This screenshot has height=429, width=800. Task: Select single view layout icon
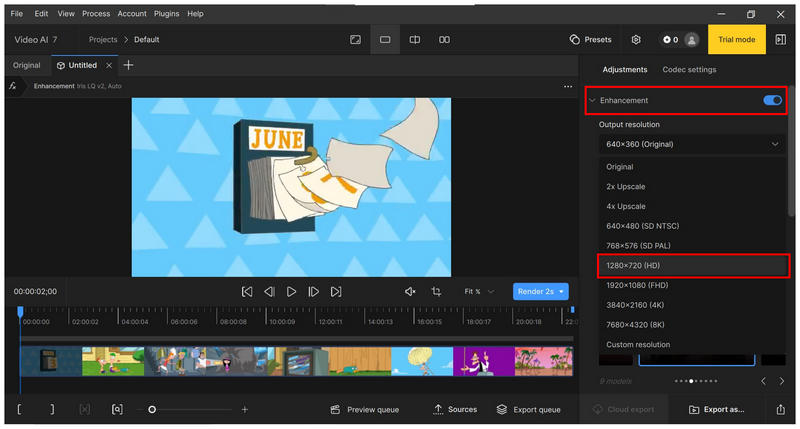pyautogui.click(x=385, y=40)
